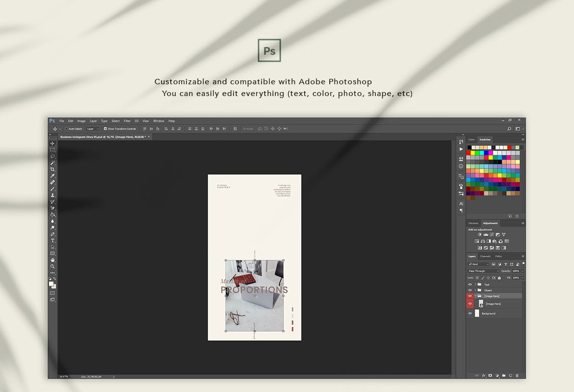Select the Brush tool
This screenshot has width=574, height=392.
tap(52, 189)
